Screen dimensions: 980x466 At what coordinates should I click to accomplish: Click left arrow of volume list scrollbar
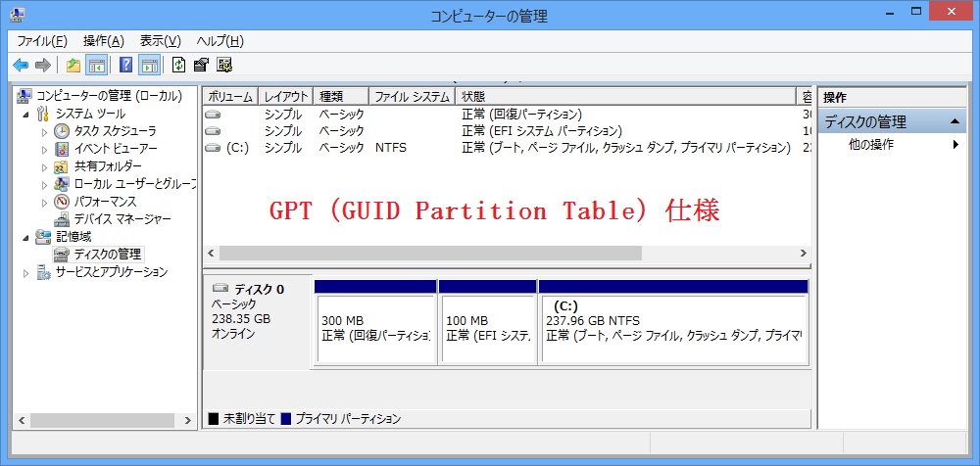[211, 253]
